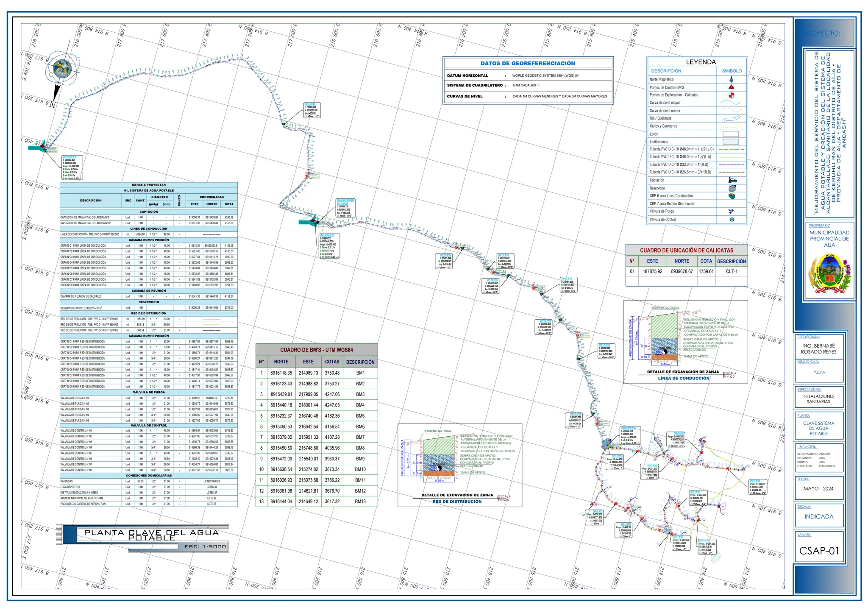The height and width of the screenshot is (613, 868).
Task: Click the red BM control point symbol
Action: click(731, 87)
